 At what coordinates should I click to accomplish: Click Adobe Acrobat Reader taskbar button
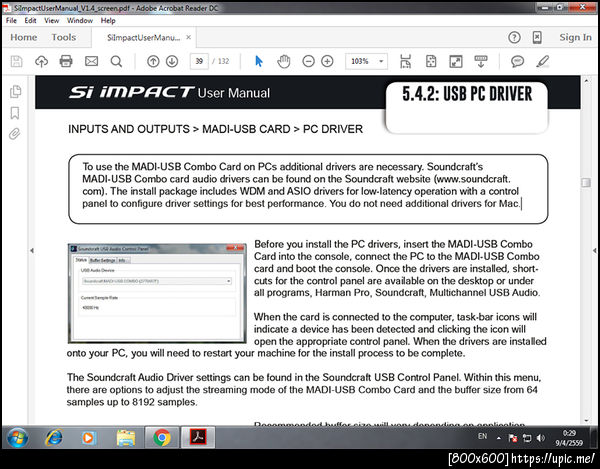[198, 437]
